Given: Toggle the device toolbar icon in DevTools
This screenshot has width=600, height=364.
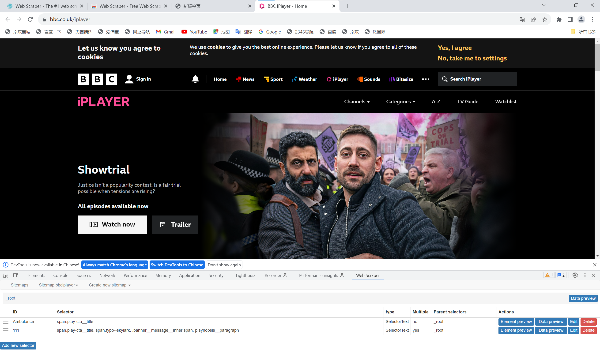Looking at the screenshot, I should (15, 275).
